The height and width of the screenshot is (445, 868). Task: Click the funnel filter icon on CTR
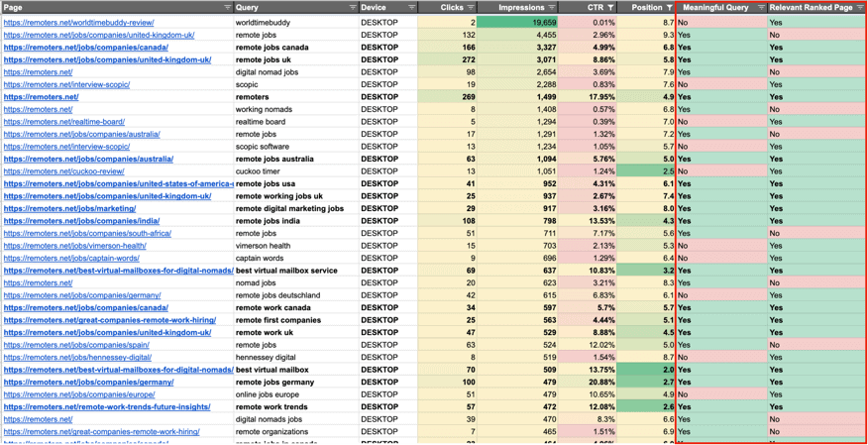click(x=610, y=8)
